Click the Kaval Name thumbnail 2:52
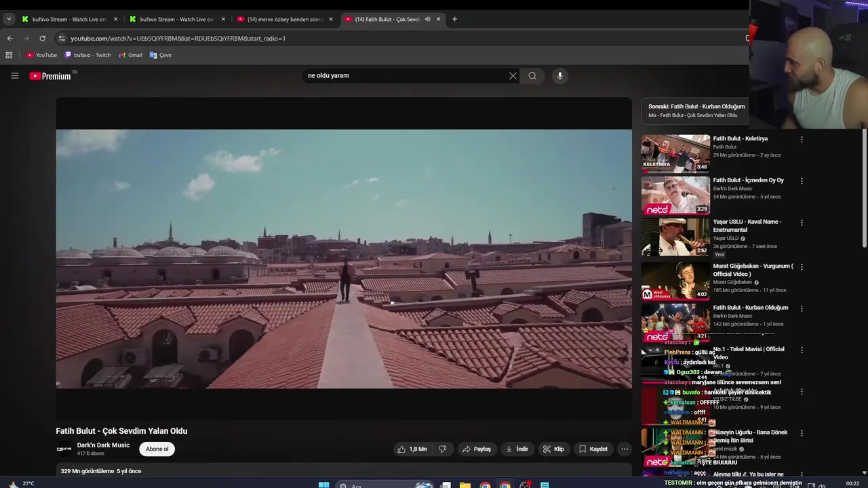This screenshot has height=488, width=868. pyautogui.click(x=675, y=237)
